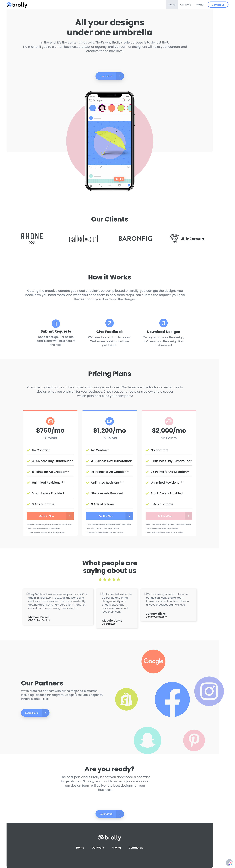Click arrow on $2,000 Get this Plan button

(188, 516)
